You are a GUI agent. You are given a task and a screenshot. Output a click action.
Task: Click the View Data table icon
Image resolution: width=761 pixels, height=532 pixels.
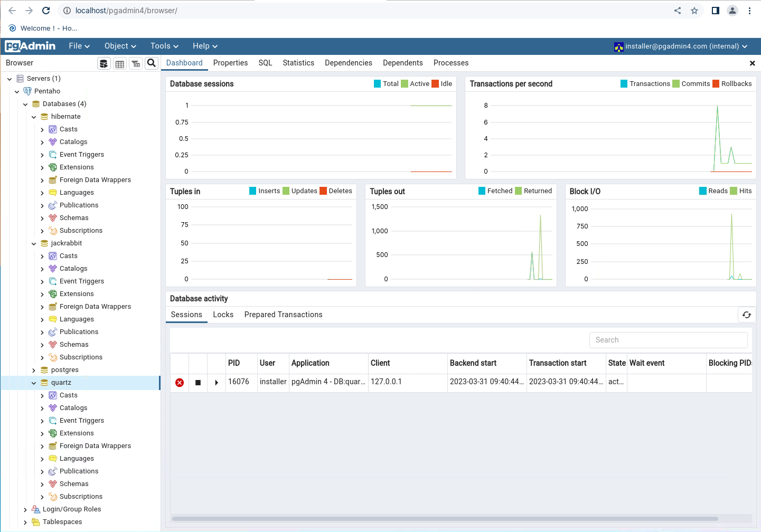coord(120,63)
